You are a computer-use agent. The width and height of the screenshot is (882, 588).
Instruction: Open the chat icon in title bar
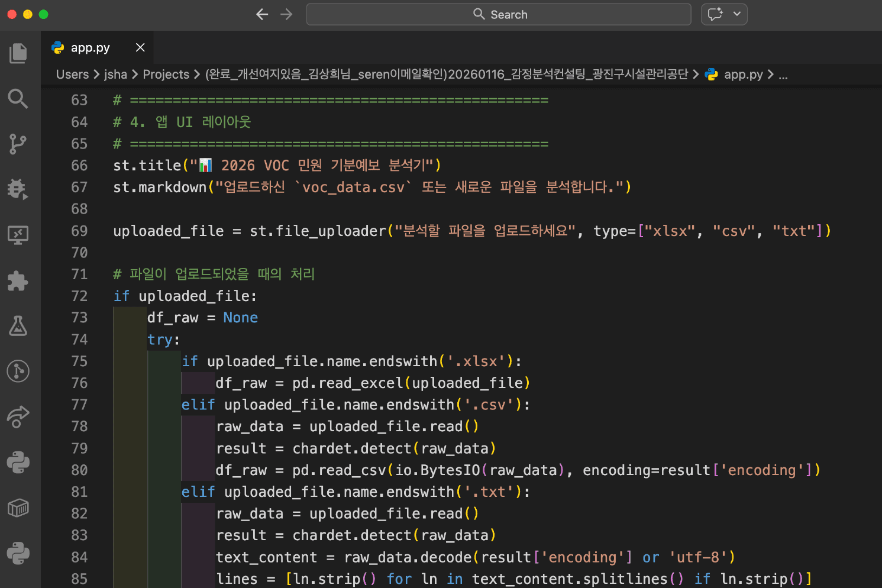tap(715, 14)
